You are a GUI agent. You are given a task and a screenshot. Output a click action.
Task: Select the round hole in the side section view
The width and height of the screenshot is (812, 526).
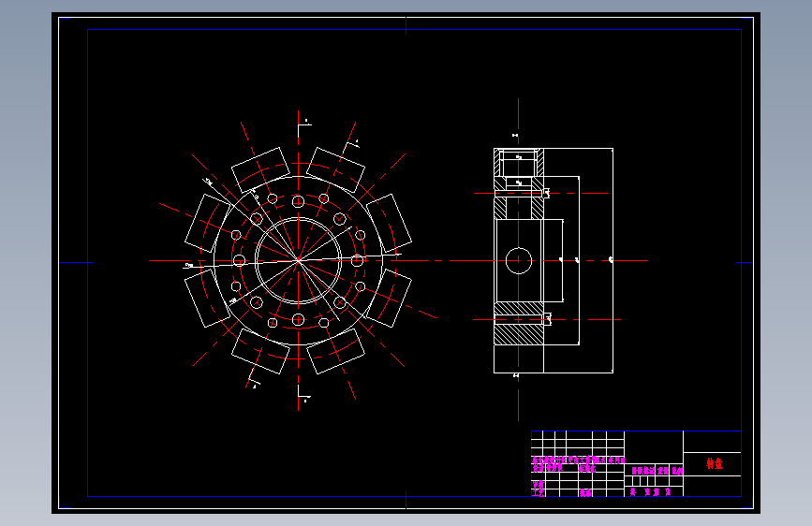click(518, 260)
